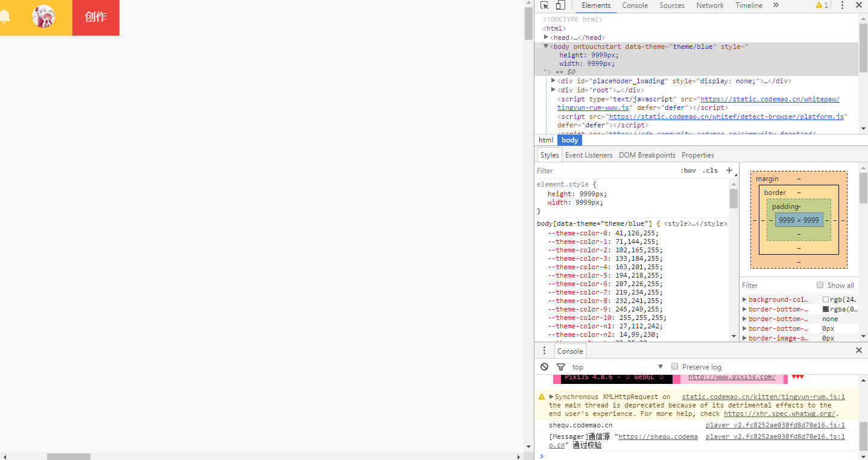This screenshot has height=460, width=868.
Task: Focus the computed styles Filter field
Action: [777, 286]
